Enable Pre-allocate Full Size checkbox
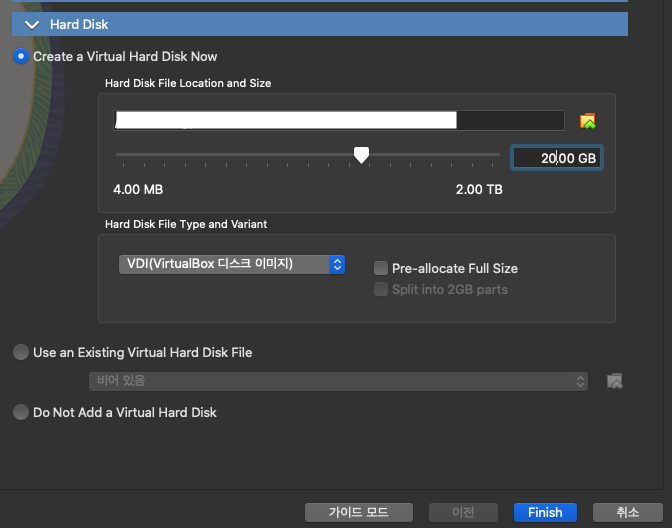Screen dimensions: 672x528 pyautogui.click(x=381, y=268)
